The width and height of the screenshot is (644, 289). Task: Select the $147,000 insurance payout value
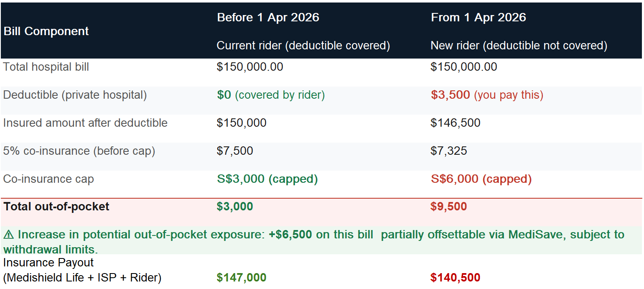tap(242, 278)
